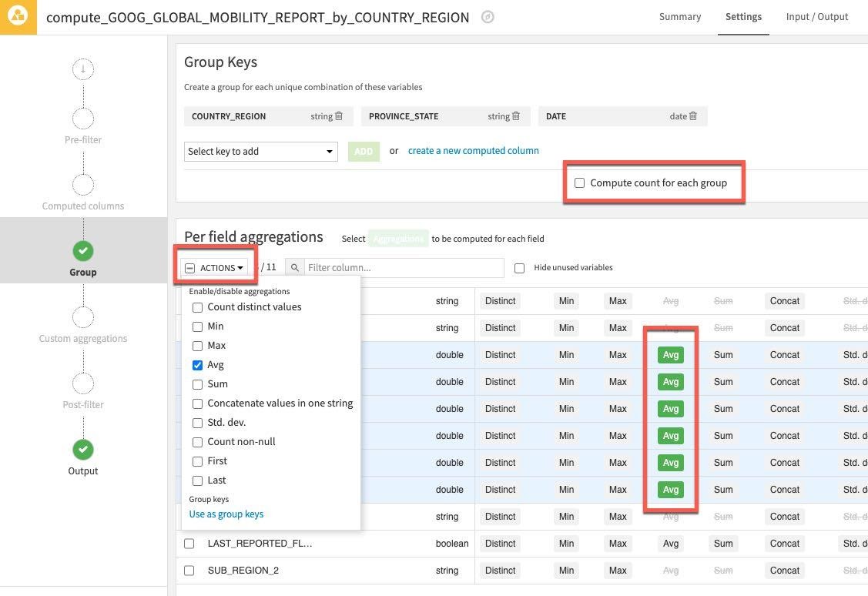This screenshot has width=868, height=596.
Task: Check the SUB_REGION_2 row checkbox
Action: [x=189, y=571]
